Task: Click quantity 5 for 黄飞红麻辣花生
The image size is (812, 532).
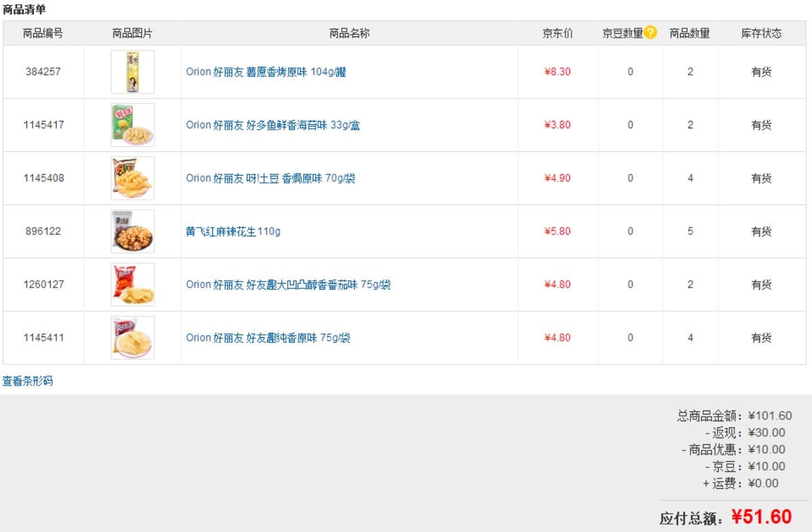Action: [690, 232]
